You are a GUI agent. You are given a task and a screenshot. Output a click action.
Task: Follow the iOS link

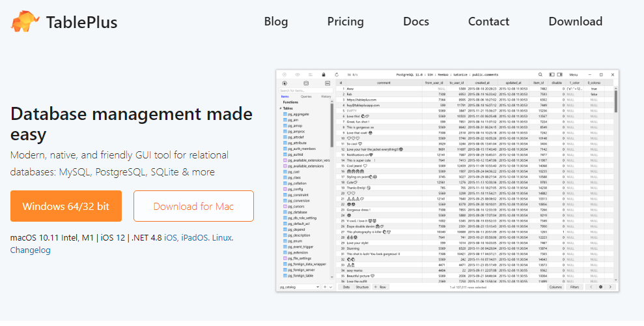[x=171, y=237]
